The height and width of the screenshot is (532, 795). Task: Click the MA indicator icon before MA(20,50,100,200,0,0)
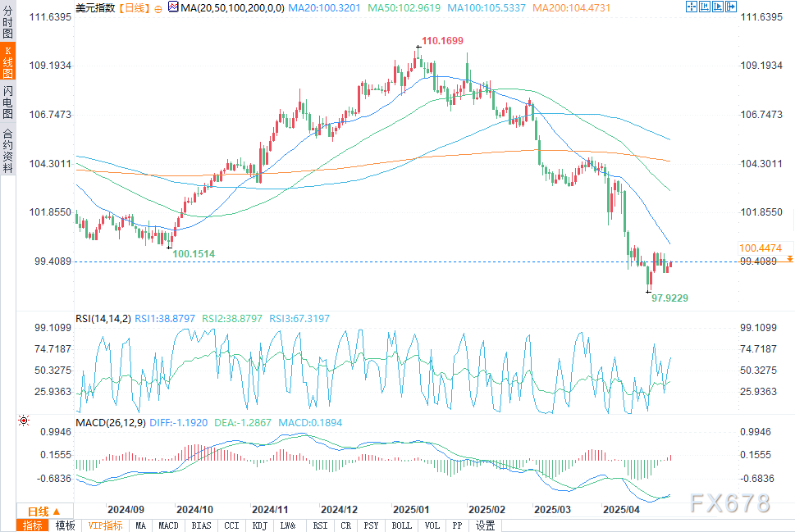(172, 7)
